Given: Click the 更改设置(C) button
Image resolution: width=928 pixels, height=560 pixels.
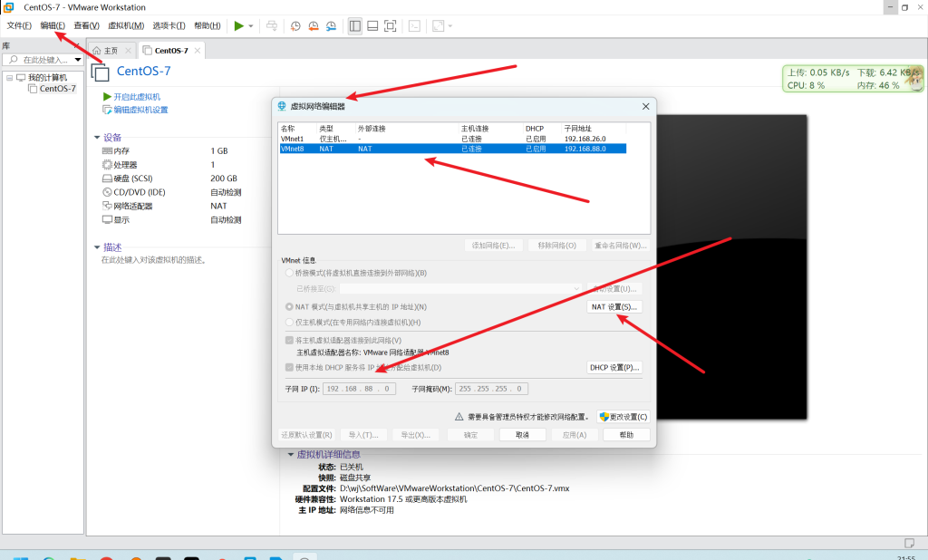Looking at the screenshot, I should click(x=623, y=417).
